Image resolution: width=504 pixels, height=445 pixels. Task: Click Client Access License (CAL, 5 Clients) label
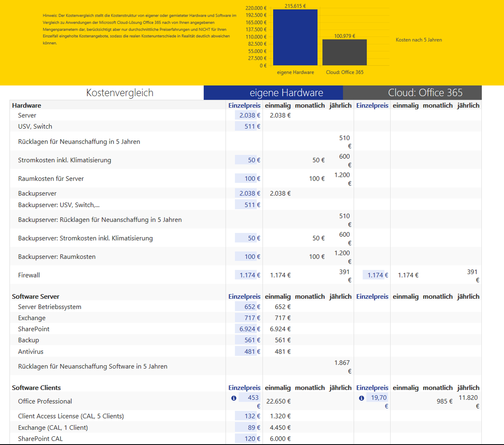[71, 416]
